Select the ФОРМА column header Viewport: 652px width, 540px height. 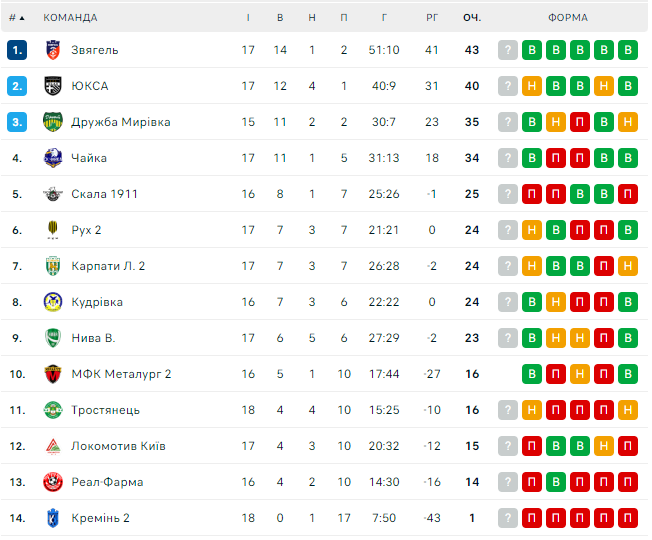(x=568, y=17)
